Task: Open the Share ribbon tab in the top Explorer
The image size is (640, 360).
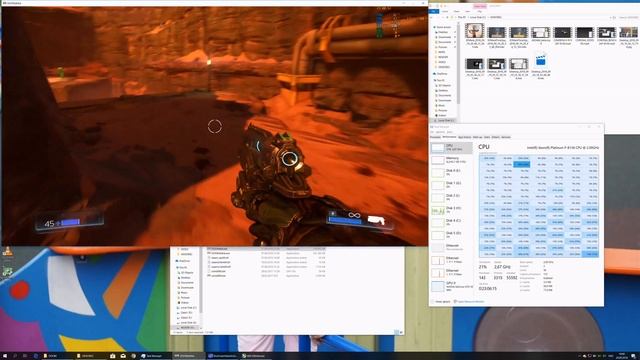Action: (456, 11)
